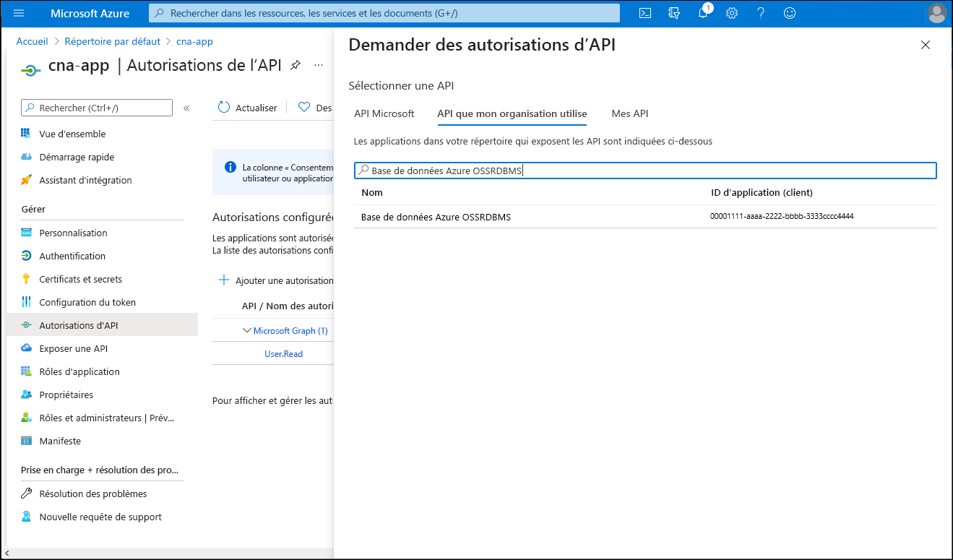Click the Rôles d'application grid icon
Screen dimensions: 953x560
point(26,371)
